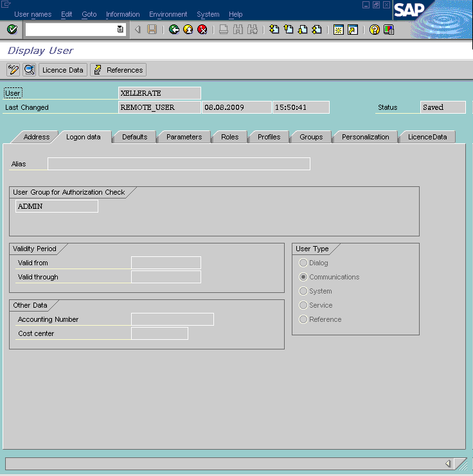Open the System menu
The height and width of the screenshot is (476, 473).
coord(208,14)
